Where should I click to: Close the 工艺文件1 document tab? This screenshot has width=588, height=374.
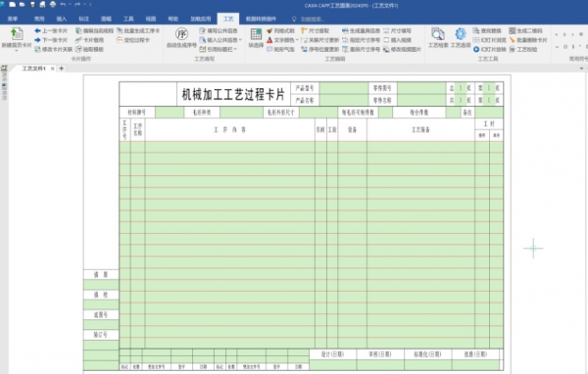(53, 69)
